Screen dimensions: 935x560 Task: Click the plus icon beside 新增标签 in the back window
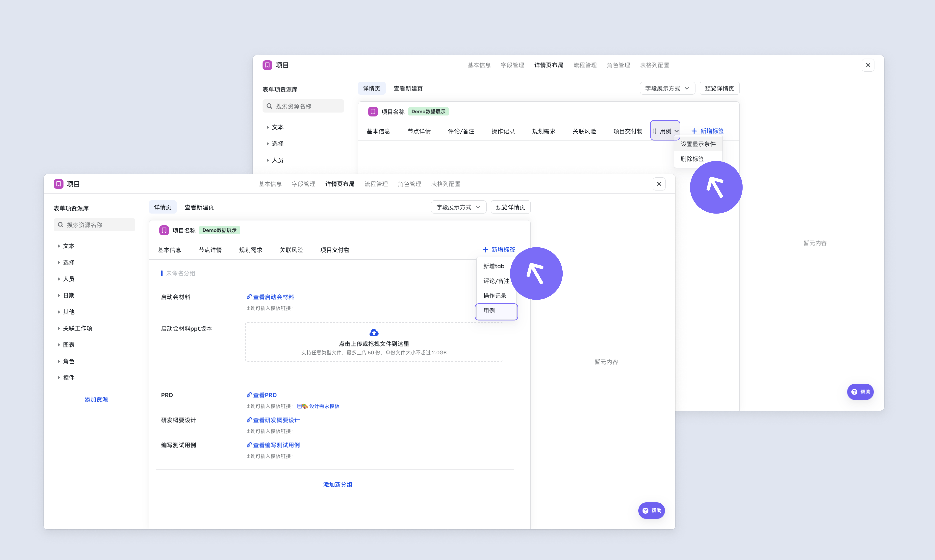click(x=694, y=131)
